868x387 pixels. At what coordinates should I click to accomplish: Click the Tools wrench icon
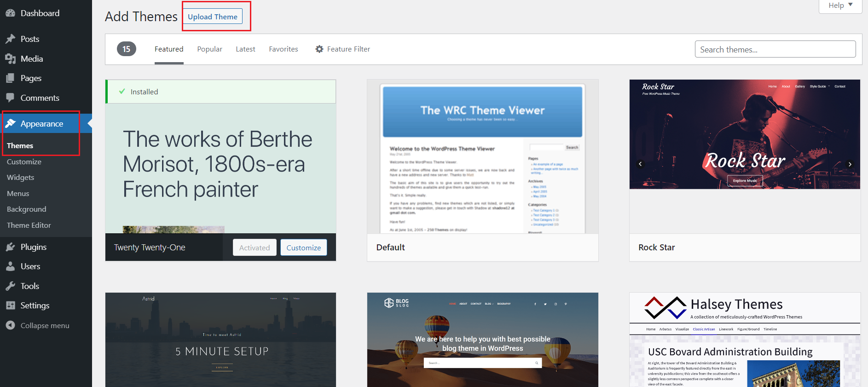click(10, 286)
